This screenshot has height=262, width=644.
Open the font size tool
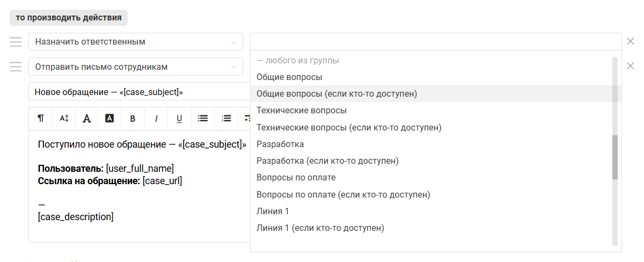(x=64, y=119)
